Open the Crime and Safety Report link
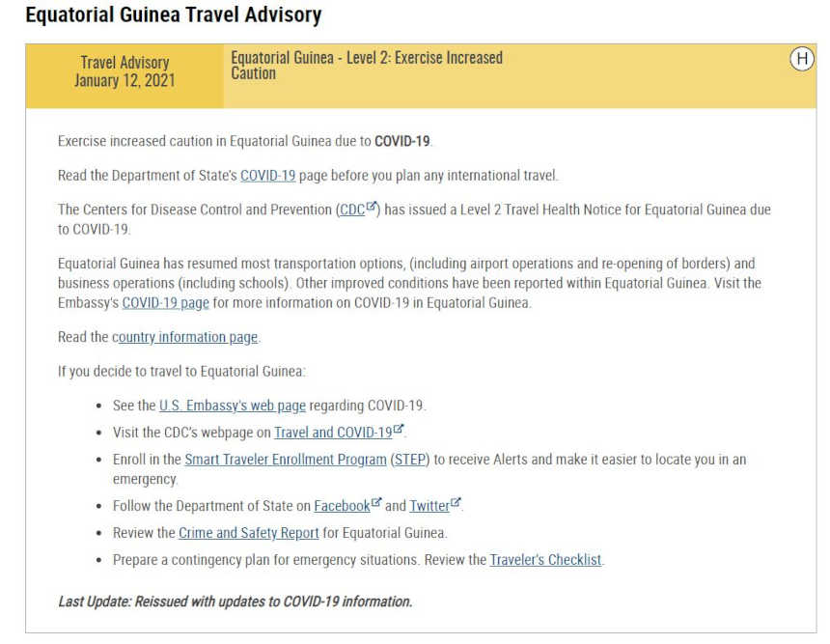Viewport: 830px width, 644px height. click(249, 533)
